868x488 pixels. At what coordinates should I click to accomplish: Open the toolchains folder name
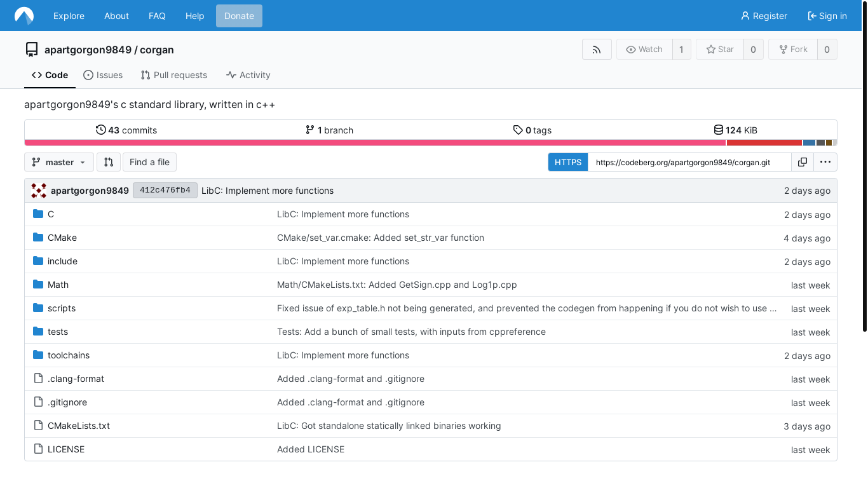click(69, 355)
